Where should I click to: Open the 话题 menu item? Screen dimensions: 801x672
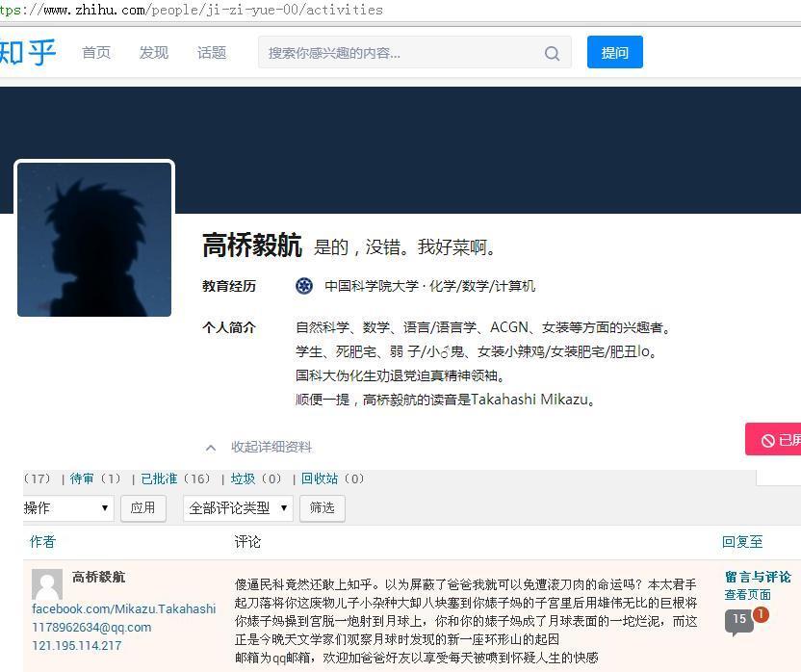(x=211, y=53)
